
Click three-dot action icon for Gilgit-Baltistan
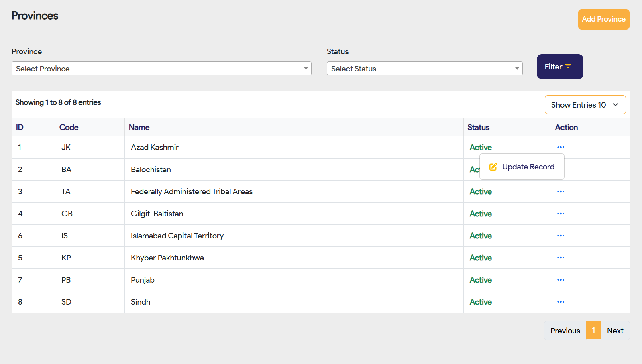[560, 214]
